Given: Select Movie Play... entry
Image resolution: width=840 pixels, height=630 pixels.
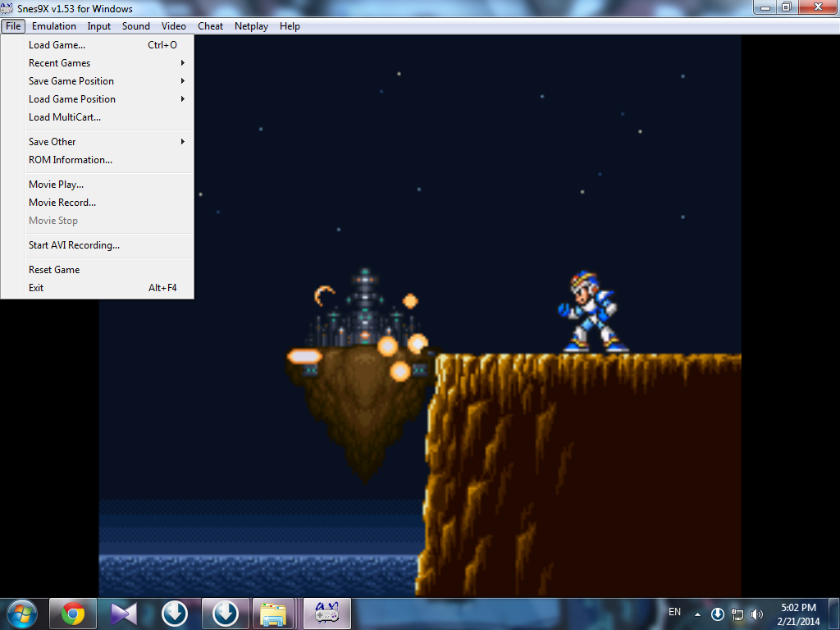Looking at the screenshot, I should 97,185.
